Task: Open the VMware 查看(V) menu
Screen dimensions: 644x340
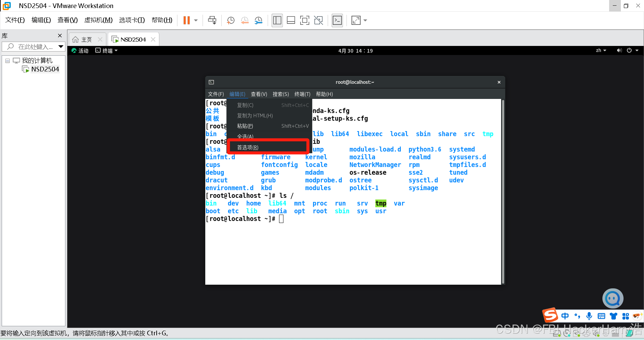Action: [67, 20]
